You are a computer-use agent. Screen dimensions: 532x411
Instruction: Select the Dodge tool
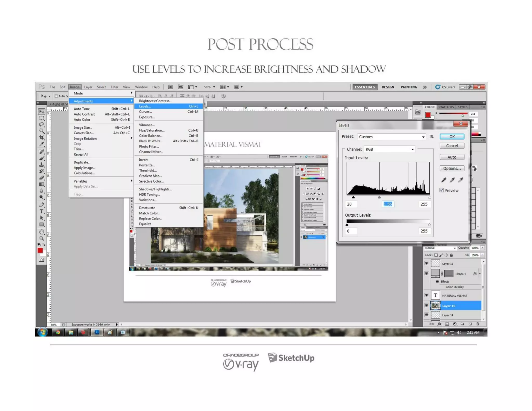42,197
